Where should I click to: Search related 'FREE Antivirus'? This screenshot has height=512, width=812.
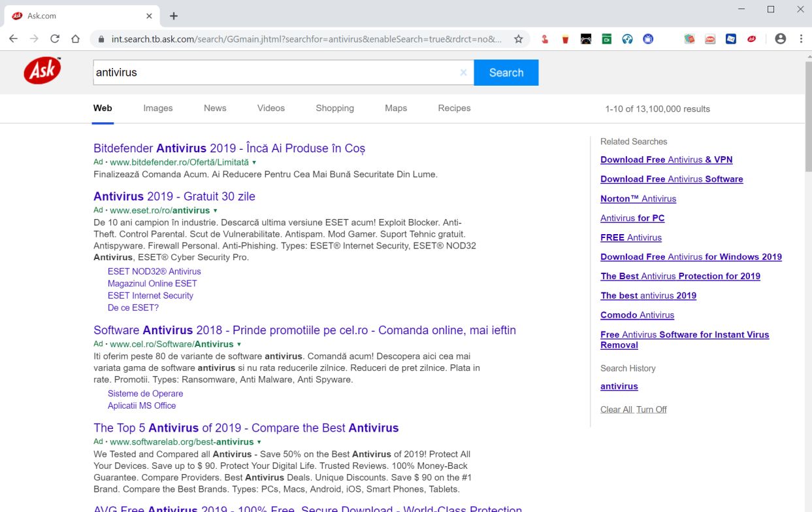click(631, 237)
